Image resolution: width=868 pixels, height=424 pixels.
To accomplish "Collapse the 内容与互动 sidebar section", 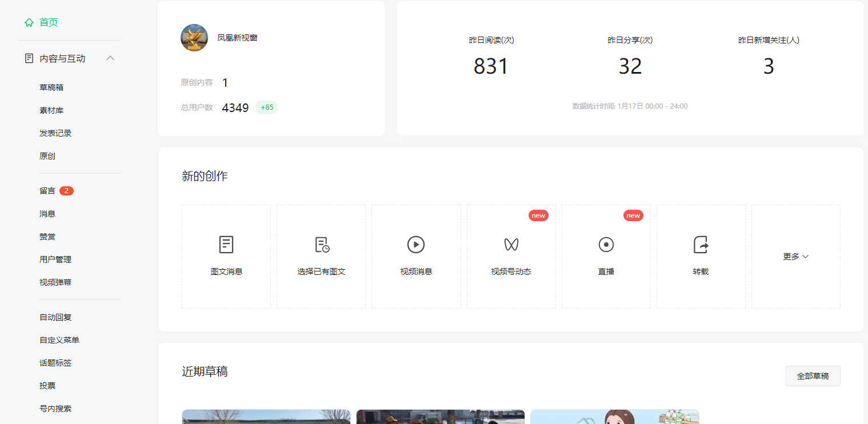I will [x=110, y=58].
